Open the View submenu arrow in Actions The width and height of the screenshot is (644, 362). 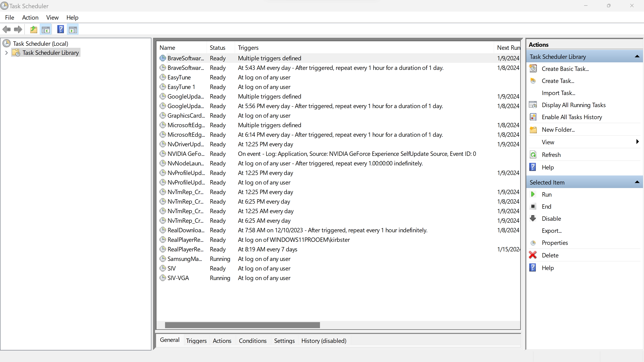coord(637,142)
